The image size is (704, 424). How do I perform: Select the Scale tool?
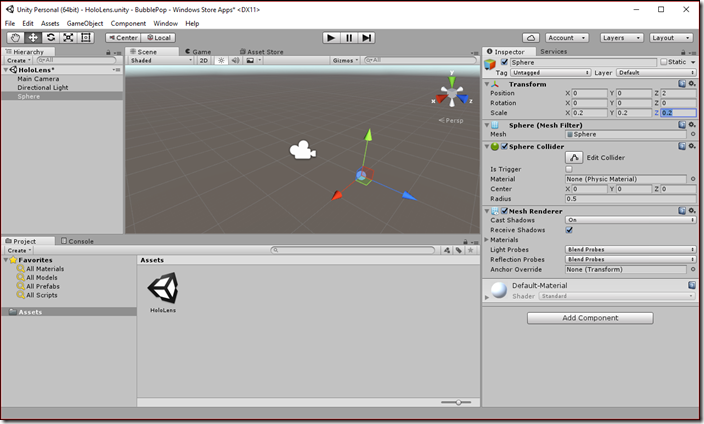point(68,38)
